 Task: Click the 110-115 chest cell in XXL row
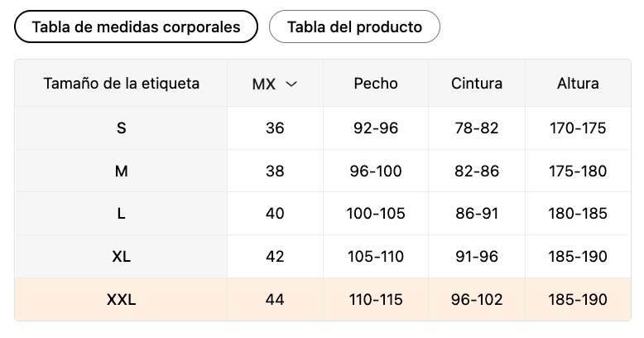376,300
